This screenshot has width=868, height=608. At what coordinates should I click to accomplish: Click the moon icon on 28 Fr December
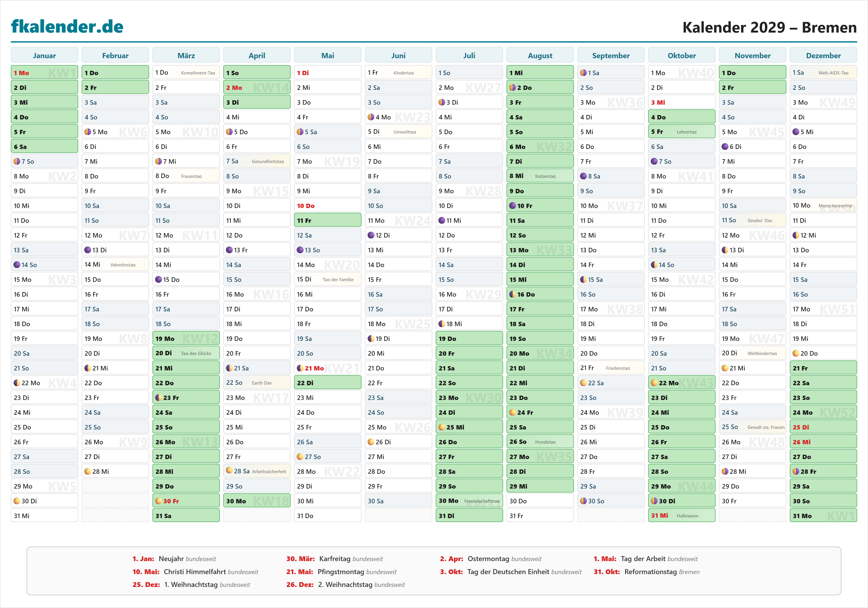click(796, 471)
